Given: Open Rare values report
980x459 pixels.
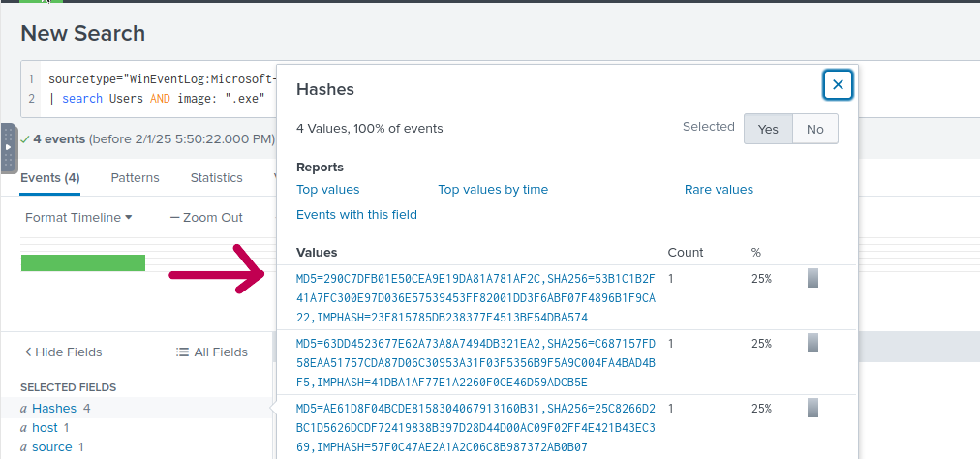Looking at the screenshot, I should pos(719,190).
